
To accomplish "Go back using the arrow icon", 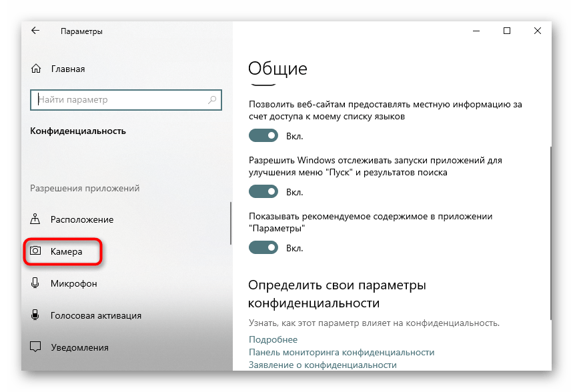I will 35,31.
